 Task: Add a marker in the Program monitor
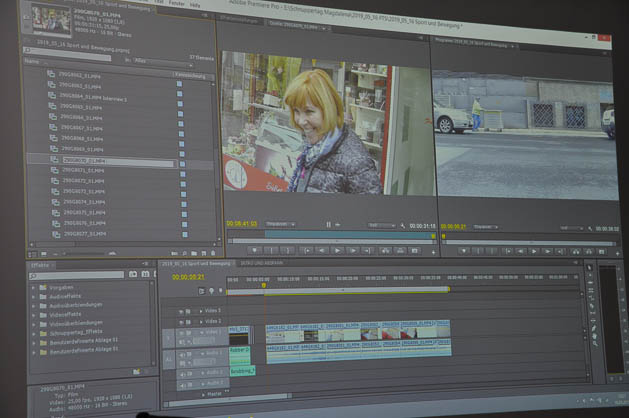(x=463, y=251)
